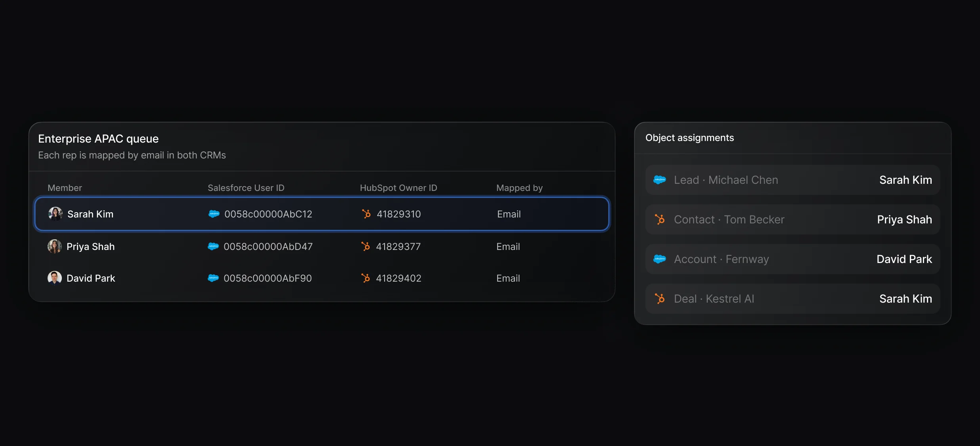Image resolution: width=980 pixels, height=446 pixels.
Task: Click Salesforce ID 0058c00000AbF90
Action: (268, 278)
